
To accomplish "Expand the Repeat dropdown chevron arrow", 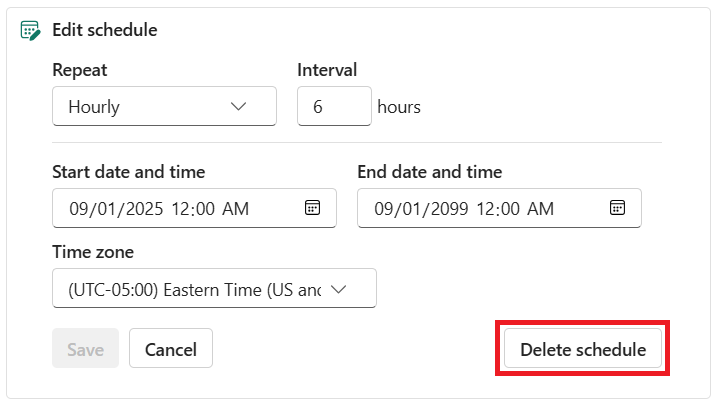I will [238, 107].
